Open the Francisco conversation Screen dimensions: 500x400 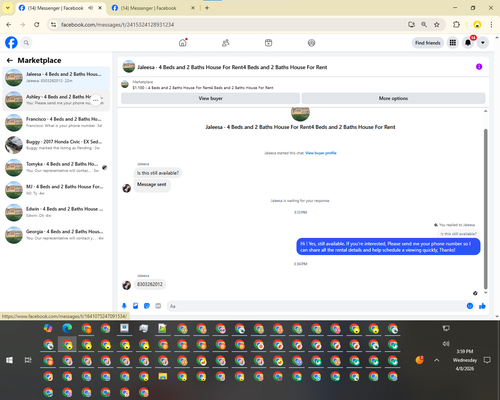pyautogui.click(x=56, y=122)
